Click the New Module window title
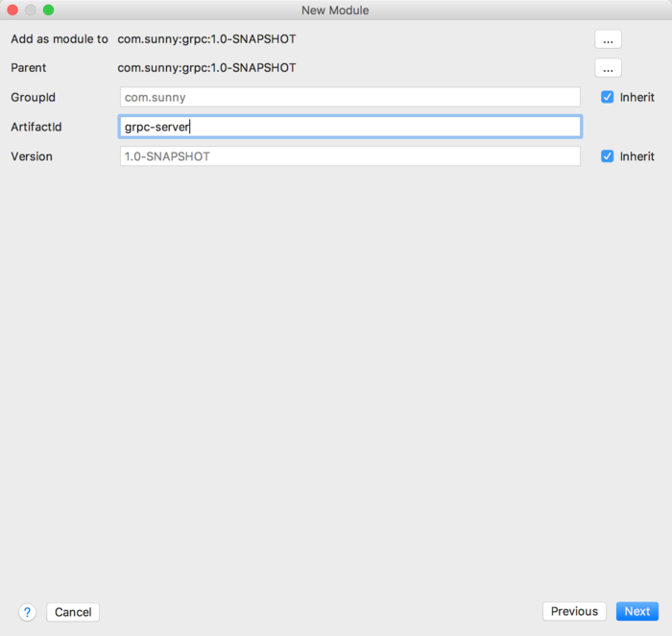The width and height of the screenshot is (672, 636). tap(335, 11)
